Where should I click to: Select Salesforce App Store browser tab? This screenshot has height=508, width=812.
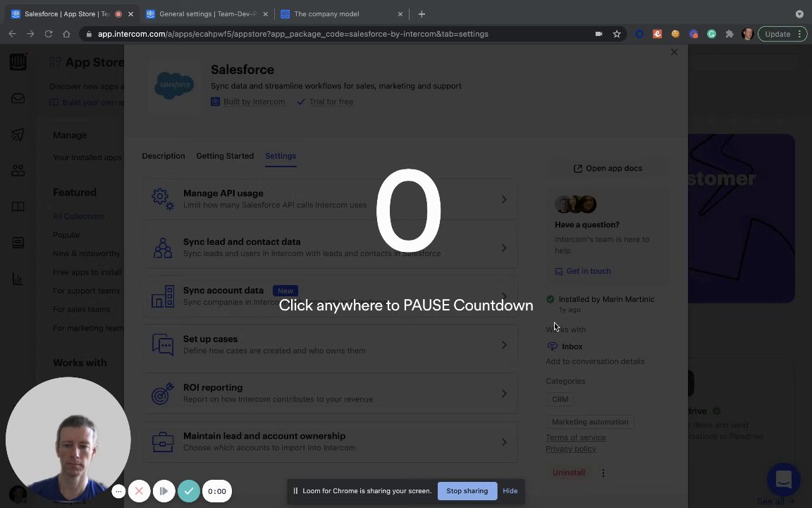coord(73,14)
